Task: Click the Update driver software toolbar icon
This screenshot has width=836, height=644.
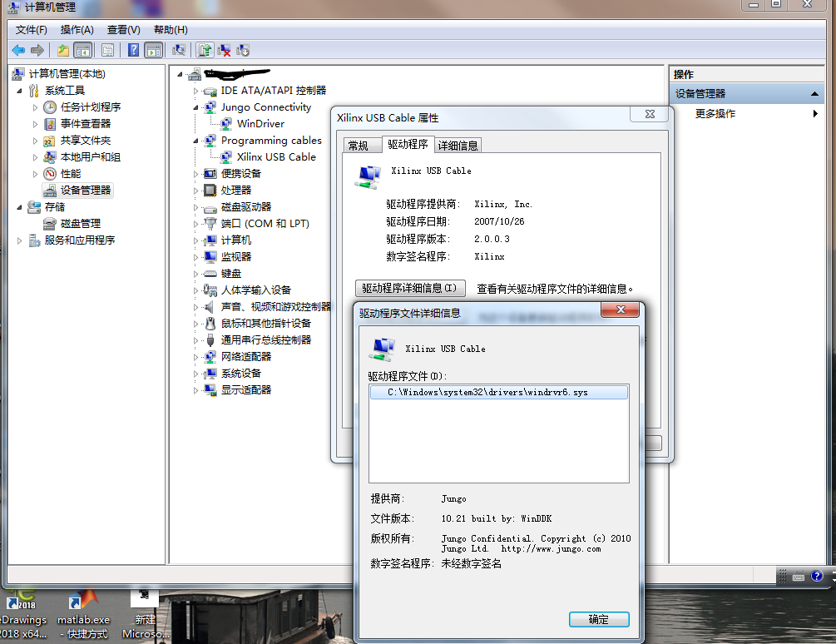Action: point(205,51)
